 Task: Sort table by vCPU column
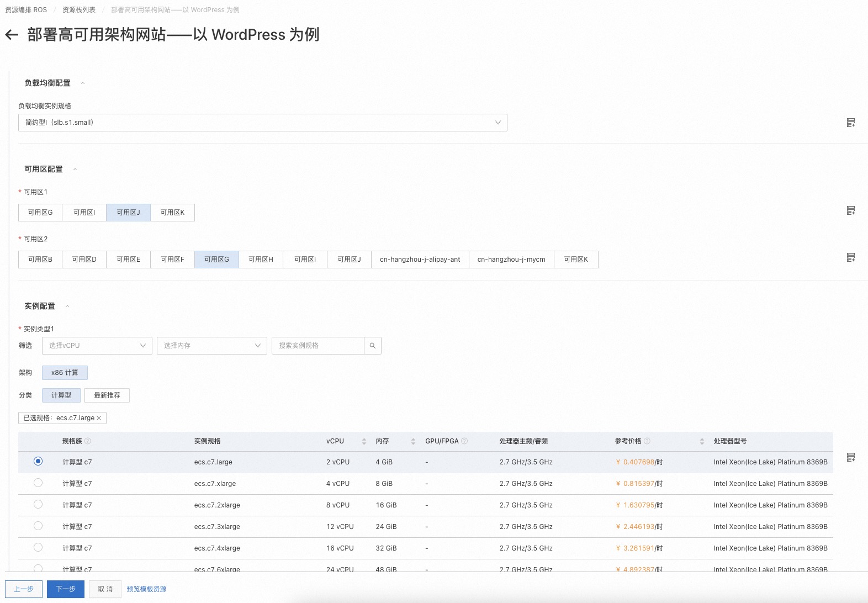coord(364,441)
